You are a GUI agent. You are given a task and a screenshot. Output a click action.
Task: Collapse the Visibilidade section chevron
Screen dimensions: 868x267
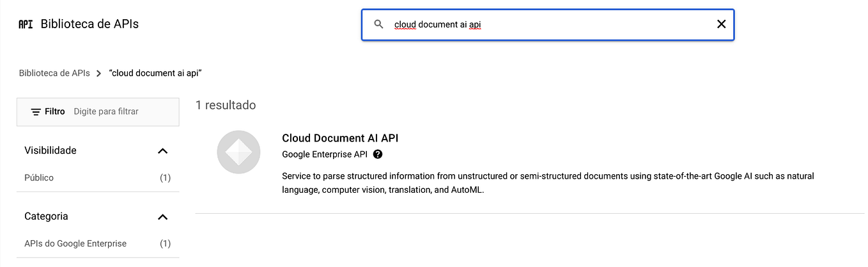tap(162, 150)
